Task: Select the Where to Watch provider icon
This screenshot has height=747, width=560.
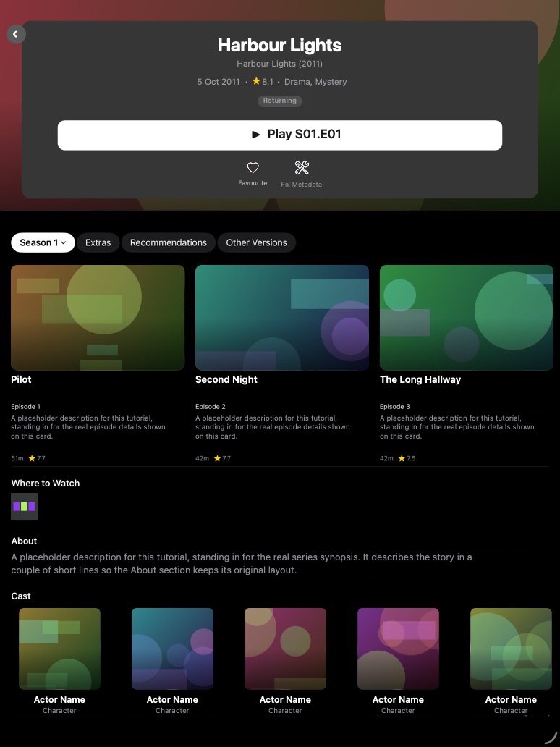Action: coord(25,507)
